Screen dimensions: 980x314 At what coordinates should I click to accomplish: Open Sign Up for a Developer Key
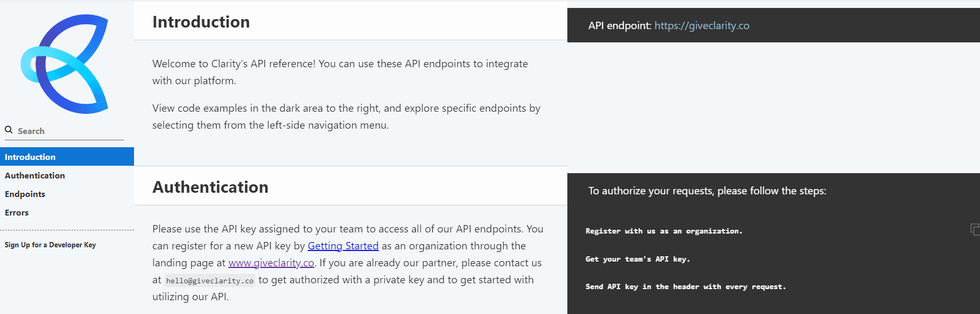pos(50,245)
